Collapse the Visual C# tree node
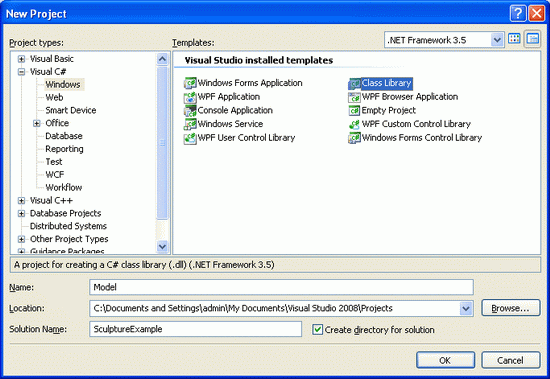The width and height of the screenshot is (550, 379). tap(21, 72)
